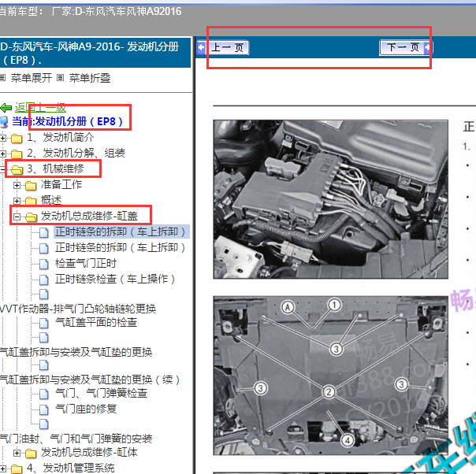Expand the 2、发动机分解、组装 node
Viewport: 476px width, 474px height.
[2, 154]
